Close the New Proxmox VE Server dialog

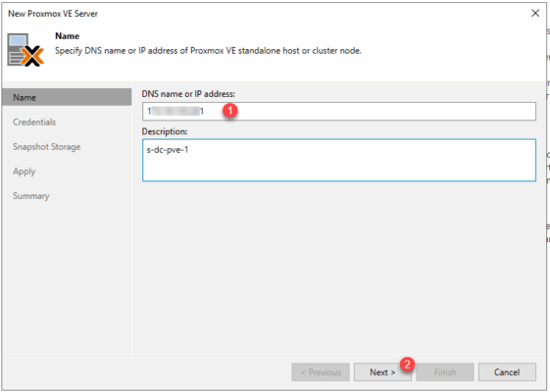pos(535,14)
